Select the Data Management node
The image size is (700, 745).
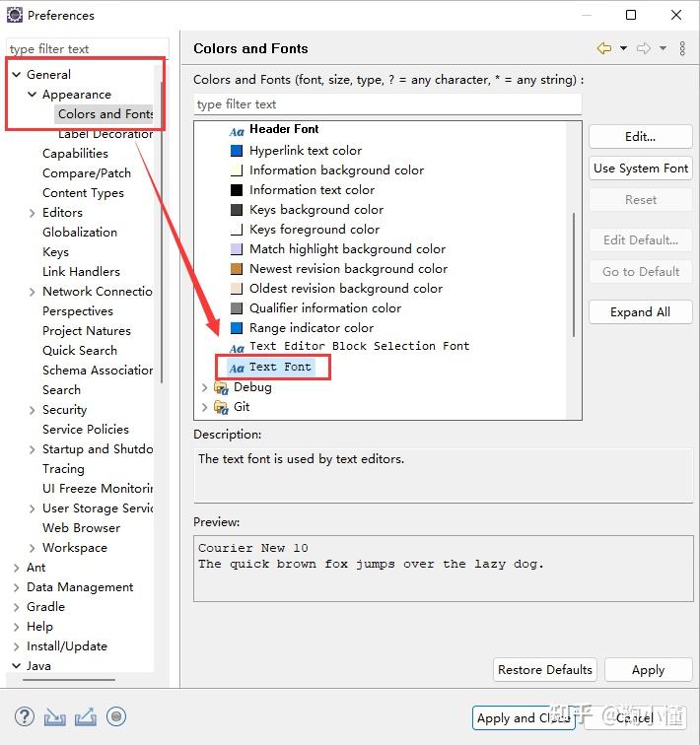click(80, 587)
